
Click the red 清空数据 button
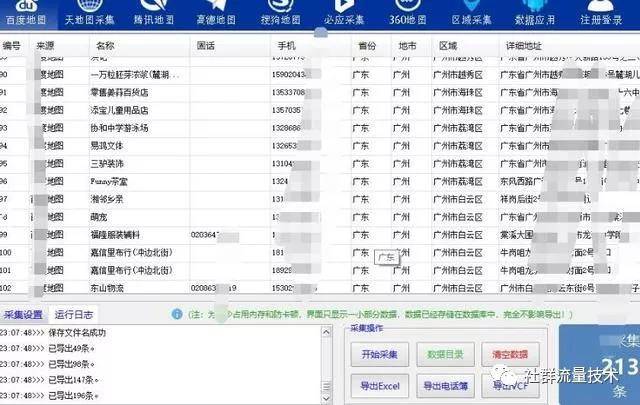tap(510, 354)
